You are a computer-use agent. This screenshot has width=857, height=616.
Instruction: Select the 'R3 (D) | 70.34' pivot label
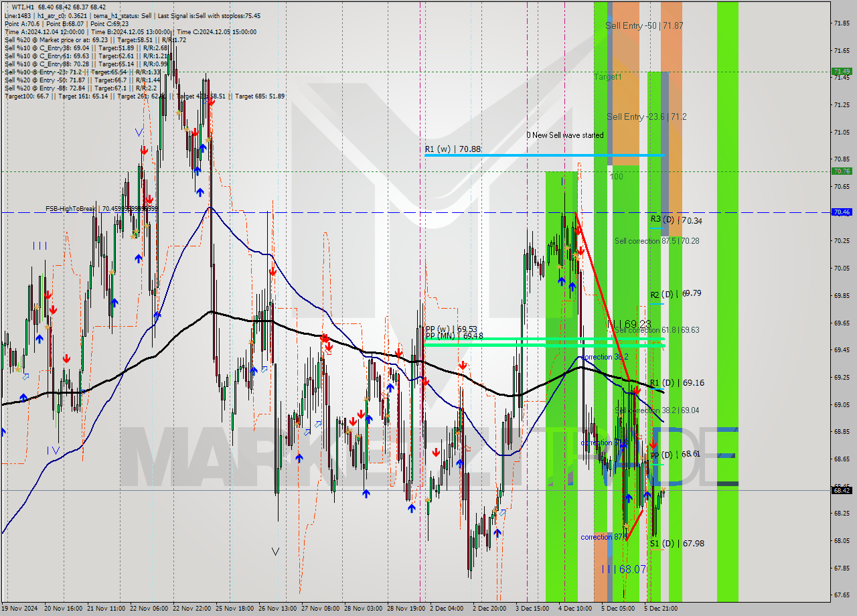[676, 220]
